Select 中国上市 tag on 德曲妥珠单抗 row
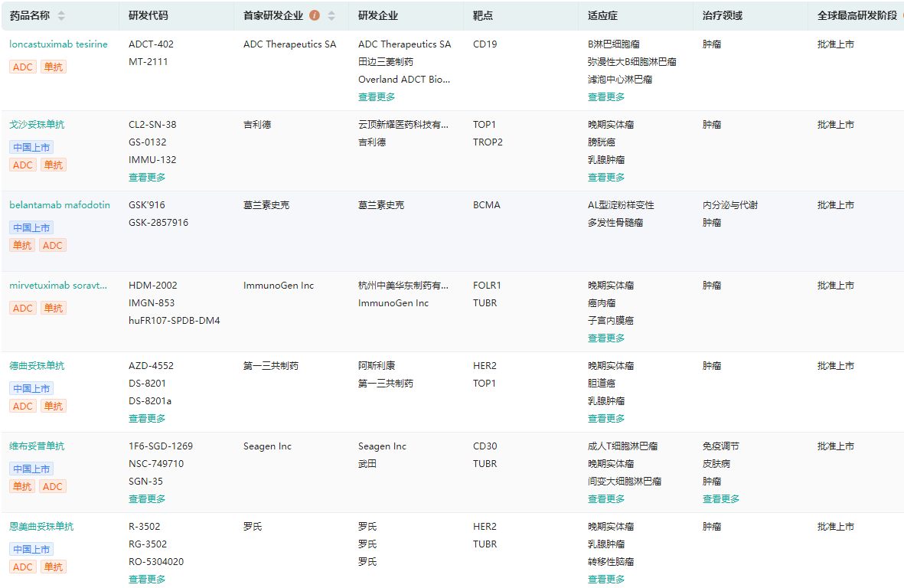This screenshot has height=588, width=904. tap(31, 388)
